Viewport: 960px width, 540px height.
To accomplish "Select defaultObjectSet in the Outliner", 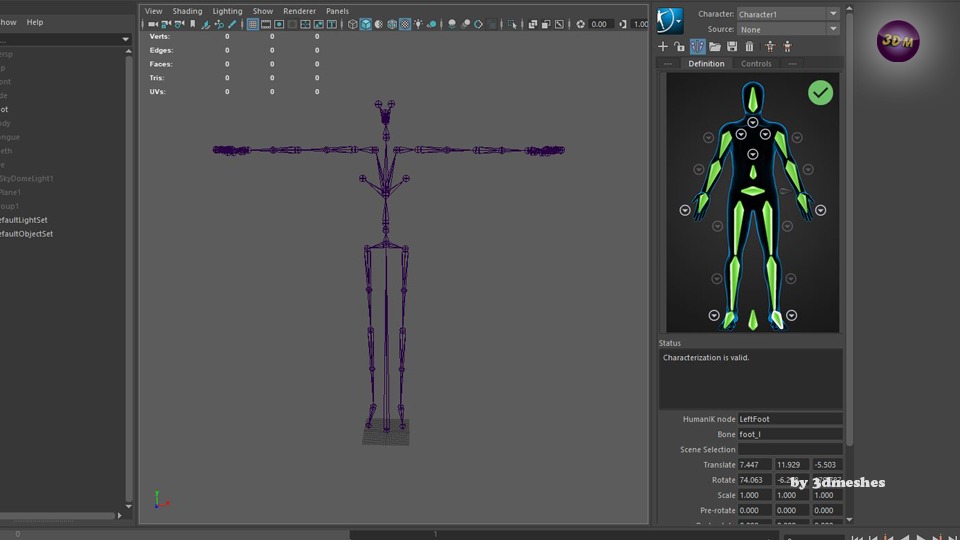I will 26,234.
